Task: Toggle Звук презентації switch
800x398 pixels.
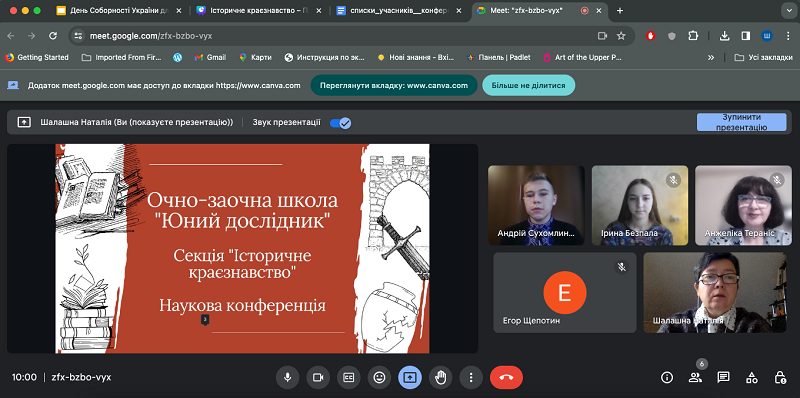Action: click(340, 123)
